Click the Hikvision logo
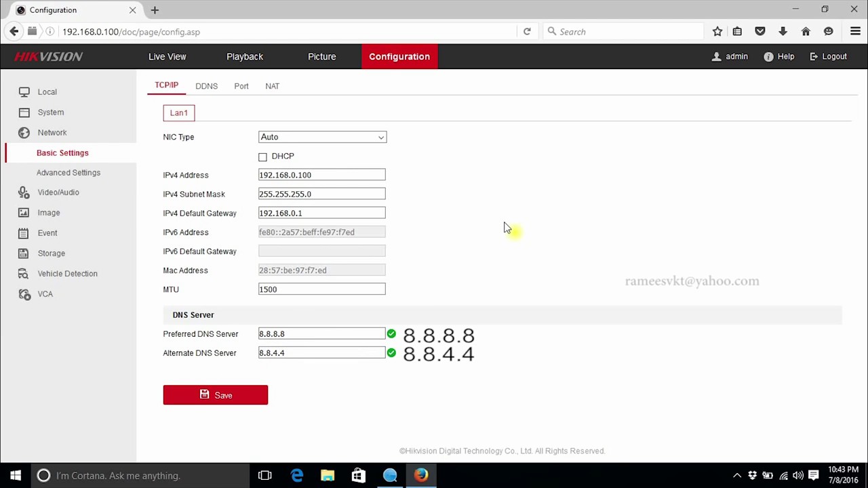Image resolution: width=868 pixels, height=488 pixels. coord(49,57)
